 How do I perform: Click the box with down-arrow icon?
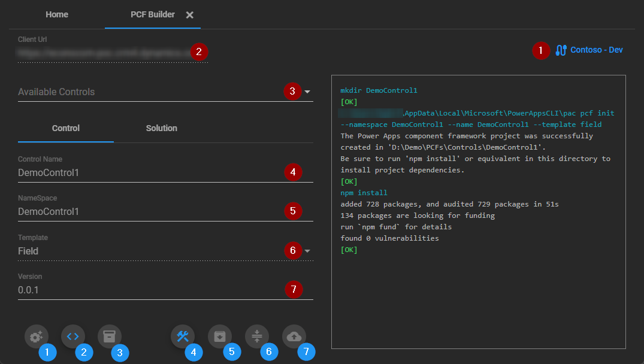coord(219,336)
